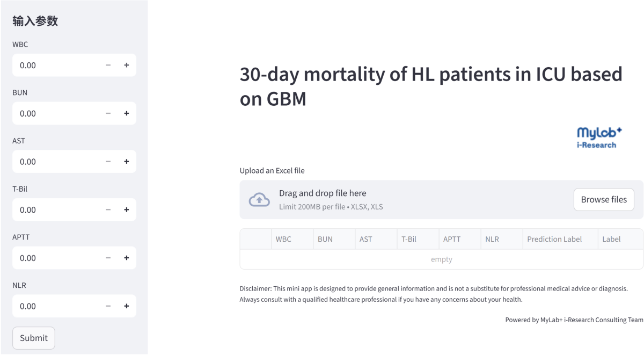Click the plus icon for BUN
Viewport: 644px width, 355px height.
(x=127, y=114)
